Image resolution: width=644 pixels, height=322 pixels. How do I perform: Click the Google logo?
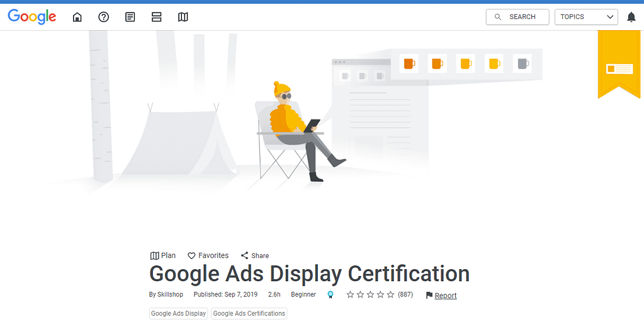(x=32, y=17)
